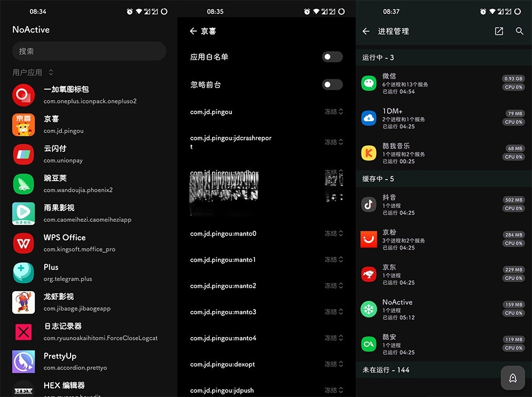Tap the HEX 编辑器 app icon

[24, 389]
